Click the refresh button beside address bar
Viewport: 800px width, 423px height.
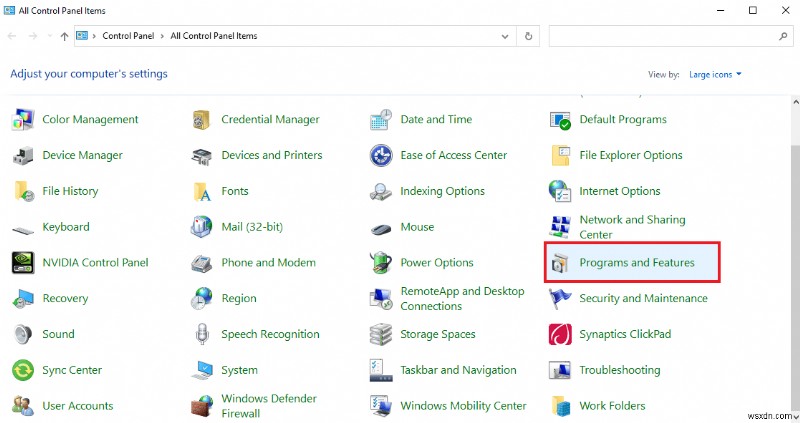[x=529, y=36]
